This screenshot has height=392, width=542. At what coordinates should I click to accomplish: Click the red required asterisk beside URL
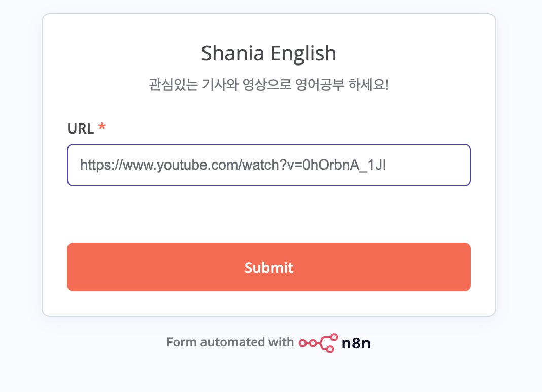102,128
